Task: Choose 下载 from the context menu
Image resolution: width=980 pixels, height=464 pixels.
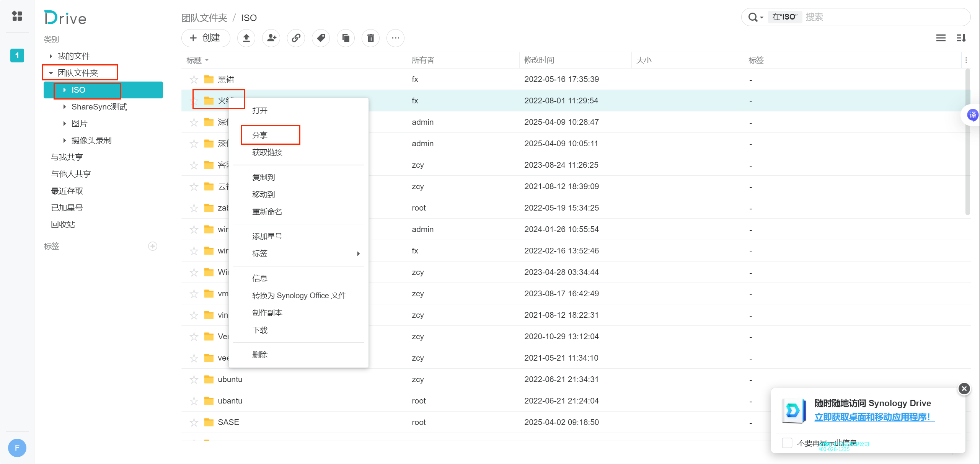Action: click(260, 330)
